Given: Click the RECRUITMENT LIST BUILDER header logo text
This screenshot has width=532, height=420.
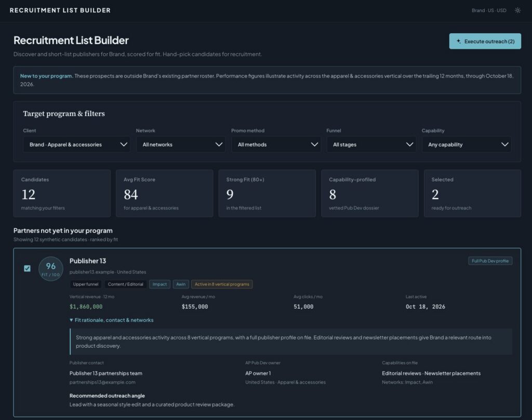Looking at the screenshot, I should [x=60, y=10].
